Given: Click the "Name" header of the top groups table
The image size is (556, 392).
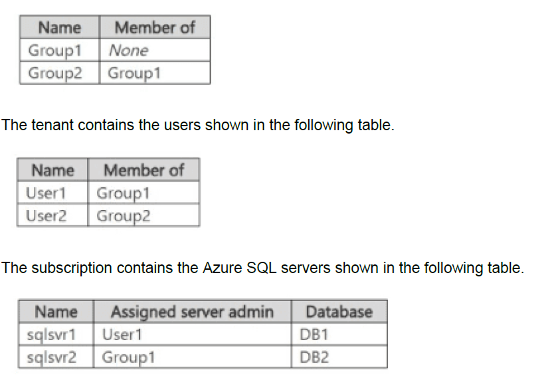Looking at the screenshot, I should tap(59, 28).
